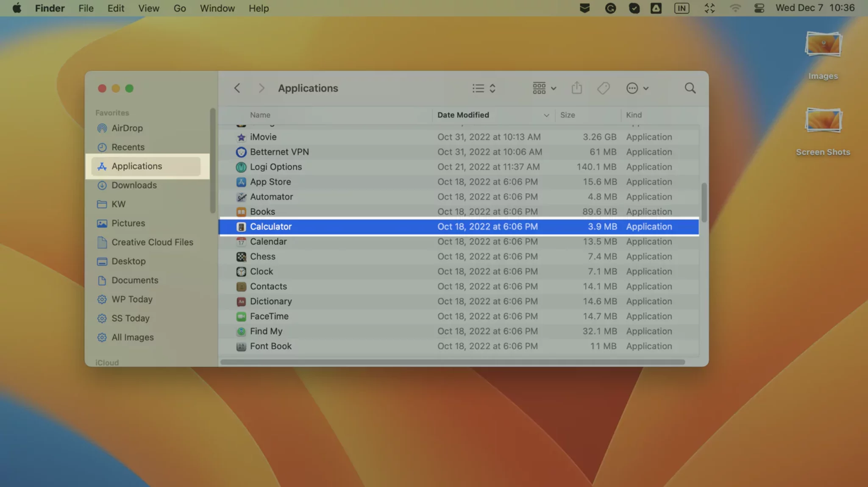Click the Finder search magnifier

tap(690, 88)
